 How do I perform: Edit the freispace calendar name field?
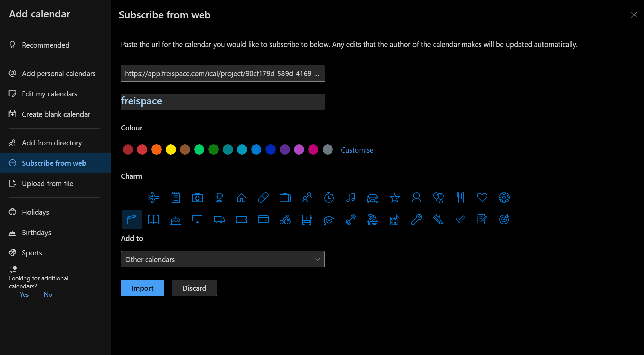(x=222, y=101)
